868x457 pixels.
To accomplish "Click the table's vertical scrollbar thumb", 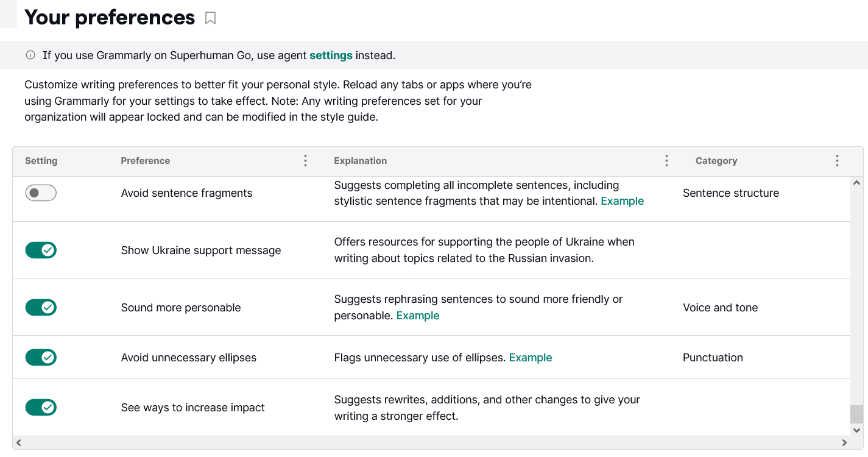I will tap(856, 414).
